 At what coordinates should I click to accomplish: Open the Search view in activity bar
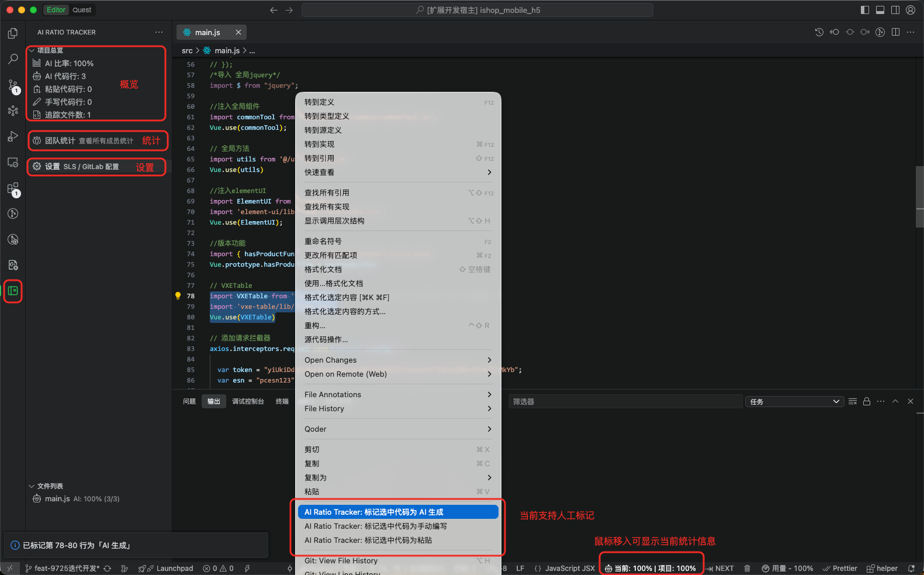(x=13, y=59)
